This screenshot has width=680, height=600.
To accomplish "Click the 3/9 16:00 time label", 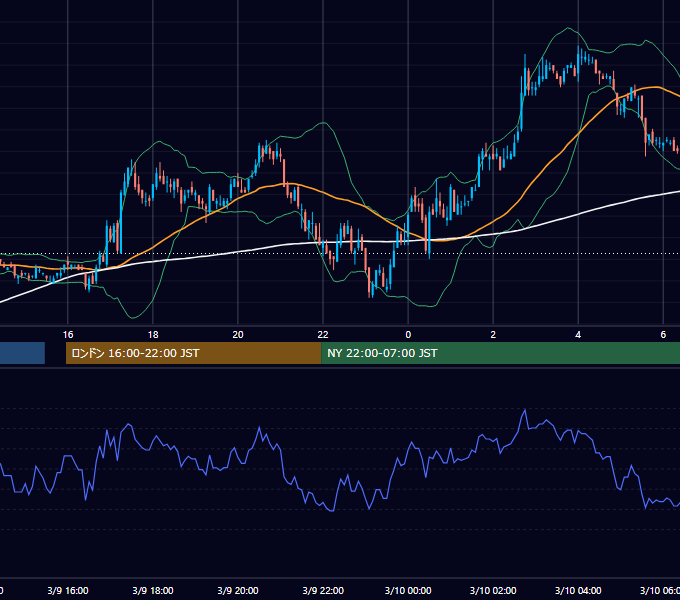I will point(68,590).
